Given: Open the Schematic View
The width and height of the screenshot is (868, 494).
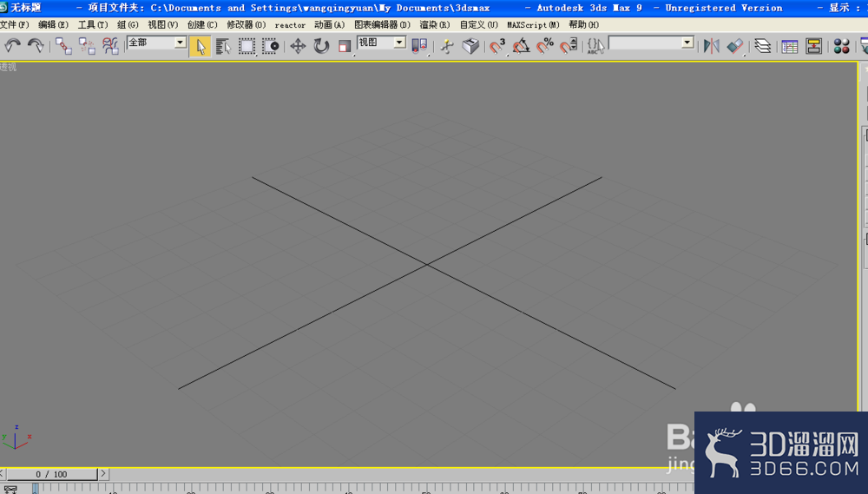Looking at the screenshot, I should pos(814,46).
